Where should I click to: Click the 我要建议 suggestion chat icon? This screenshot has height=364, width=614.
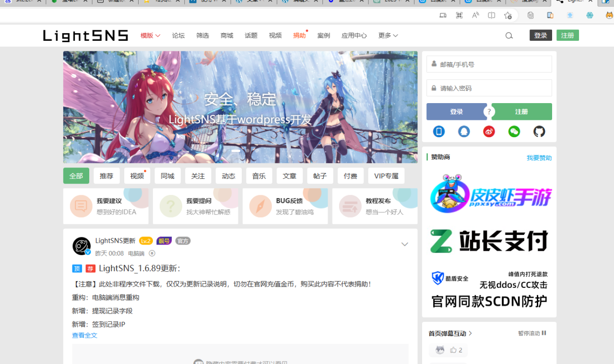[81, 206]
